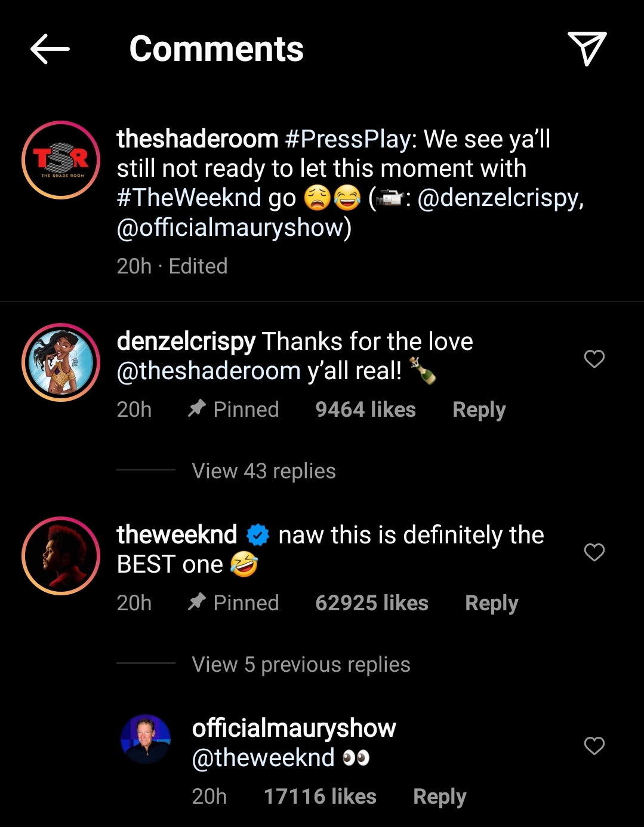The height and width of the screenshot is (827, 644).
Task: Click theweeknd verified badge icon
Action: coord(258,535)
